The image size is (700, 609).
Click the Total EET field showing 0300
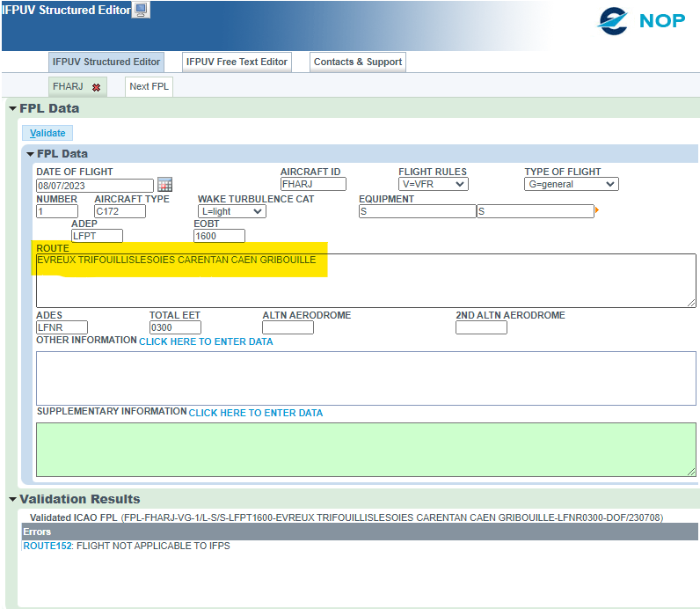tap(175, 327)
